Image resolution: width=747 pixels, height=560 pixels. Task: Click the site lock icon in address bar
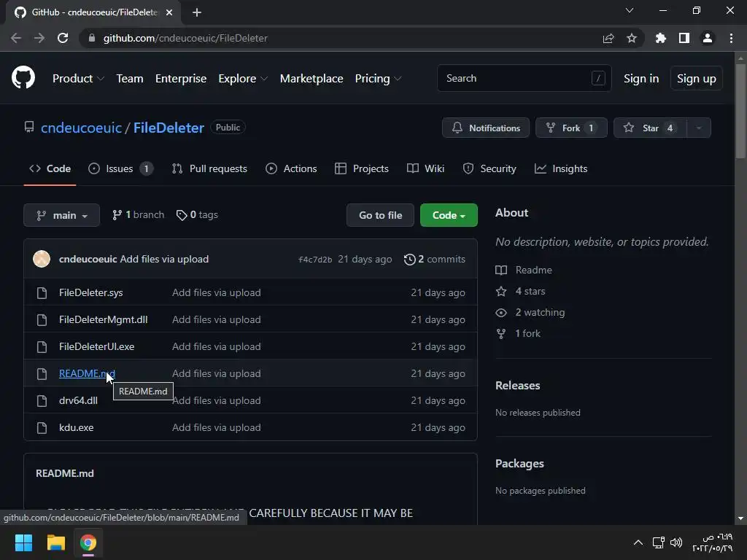click(x=92, y=38)
